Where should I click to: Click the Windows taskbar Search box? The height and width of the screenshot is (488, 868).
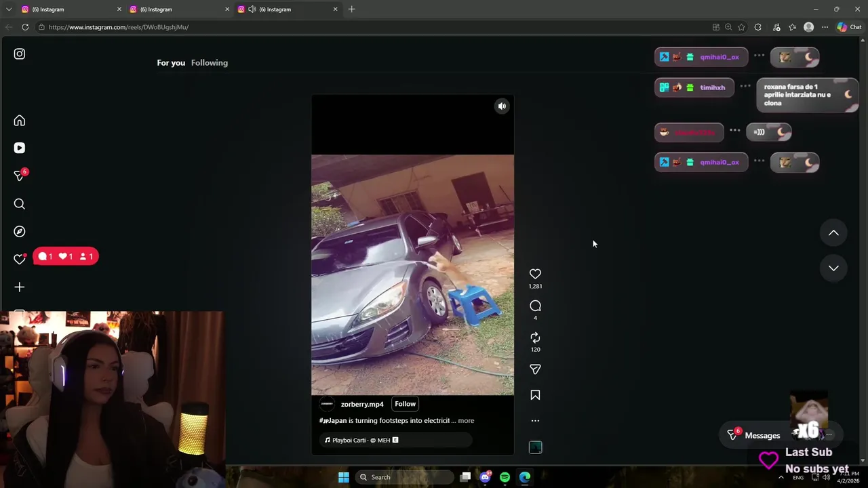[404, 477]
